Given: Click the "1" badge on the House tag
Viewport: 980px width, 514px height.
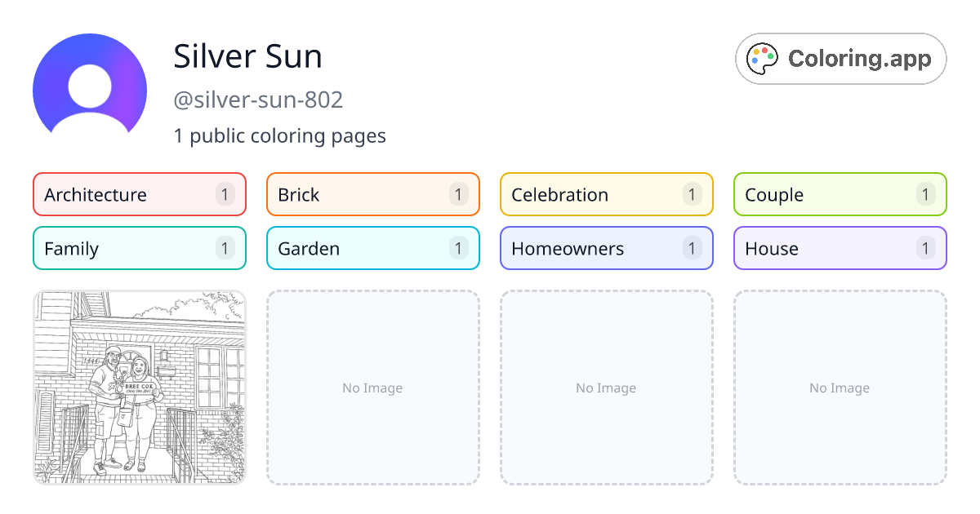Looking at the screenshot, I should pyautogui.click(x=925, y=248).
